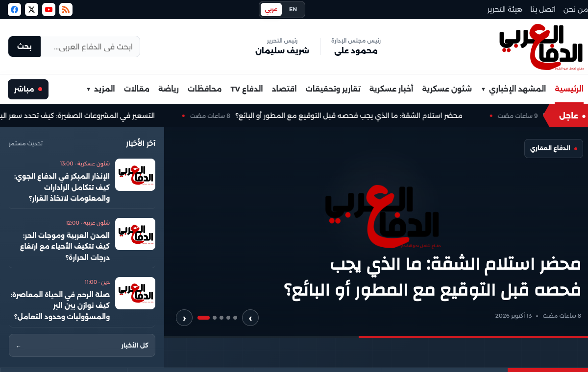Viewport: 588px width, 372px height.
Task: Open شئون عسكرية nav item
Action: (447, 89)
